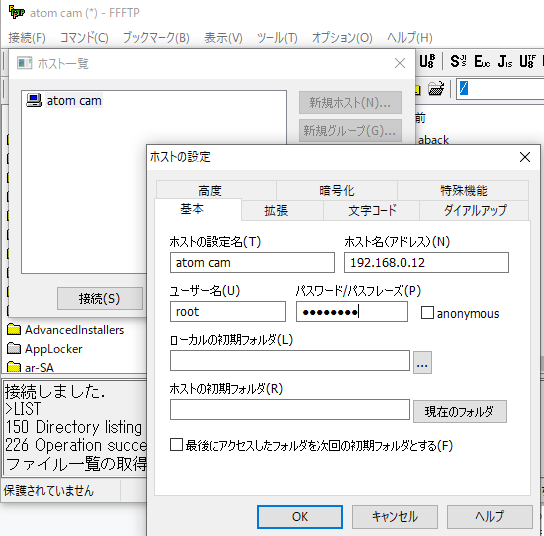Image resolution: width=544 pixels, height=536 pixels.
Task: Click OK in host settings dialog
Action: click(x=300, y=517)
